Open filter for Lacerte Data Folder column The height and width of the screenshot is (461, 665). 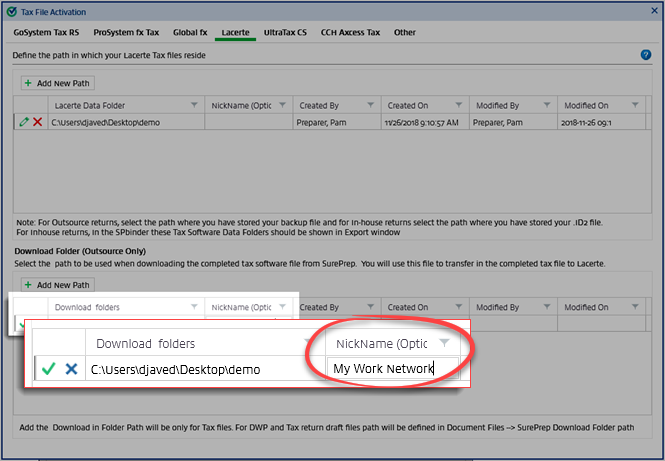tap(193, 105)
